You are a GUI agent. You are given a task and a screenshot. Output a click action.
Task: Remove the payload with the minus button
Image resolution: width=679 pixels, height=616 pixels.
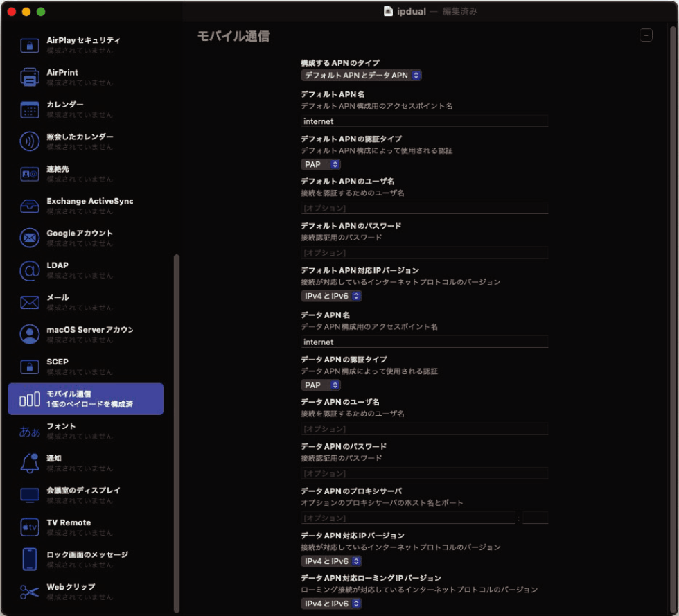pos(646,35)
